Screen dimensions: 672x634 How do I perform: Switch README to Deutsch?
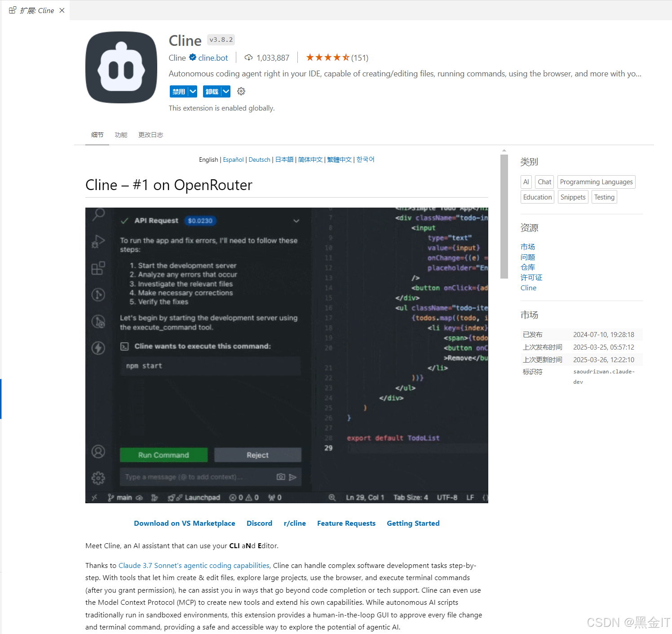[x=260, y=160]
